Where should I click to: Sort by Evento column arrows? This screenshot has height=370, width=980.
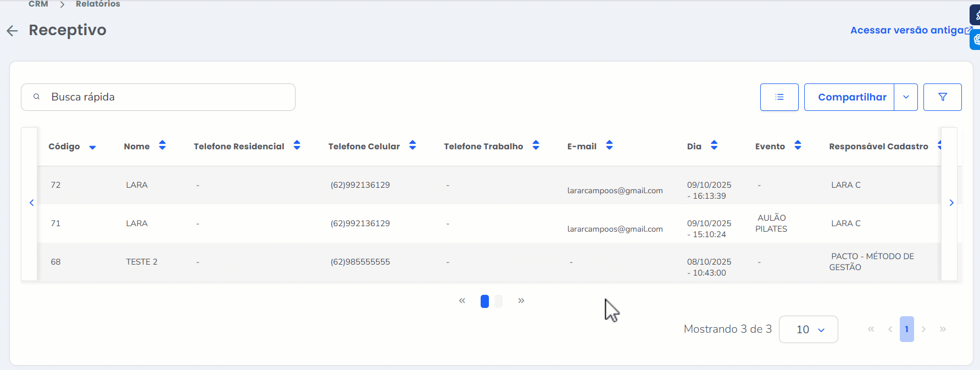point(798,145)
